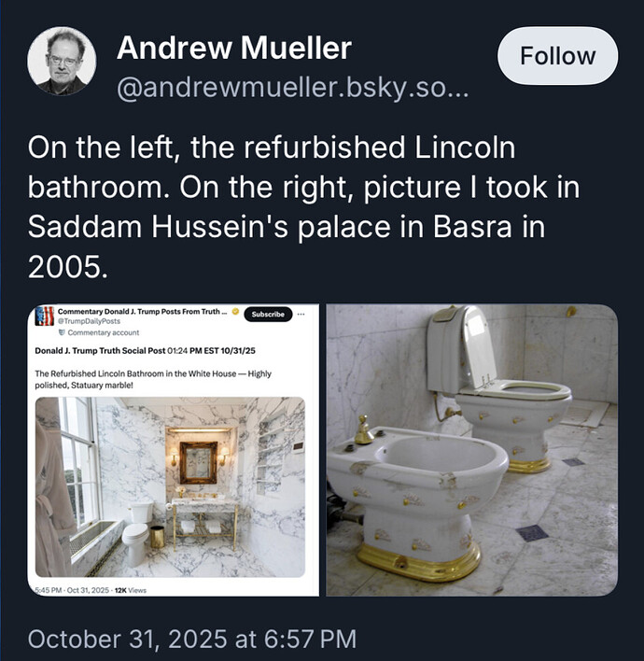Click the Commentary account label text
The width and height of the screenshot is (644, 661).
click(x=103, y=332)
